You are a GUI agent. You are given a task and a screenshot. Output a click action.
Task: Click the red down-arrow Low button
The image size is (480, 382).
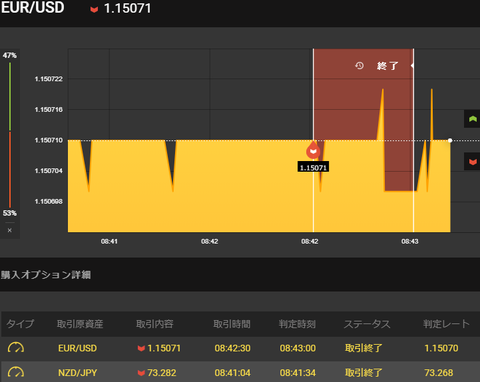[x=472, y=162]
